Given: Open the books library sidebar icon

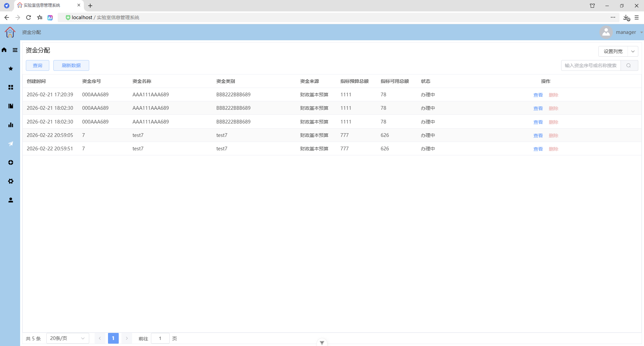Looking at the screenshot, I should click(x=11, y=106).
